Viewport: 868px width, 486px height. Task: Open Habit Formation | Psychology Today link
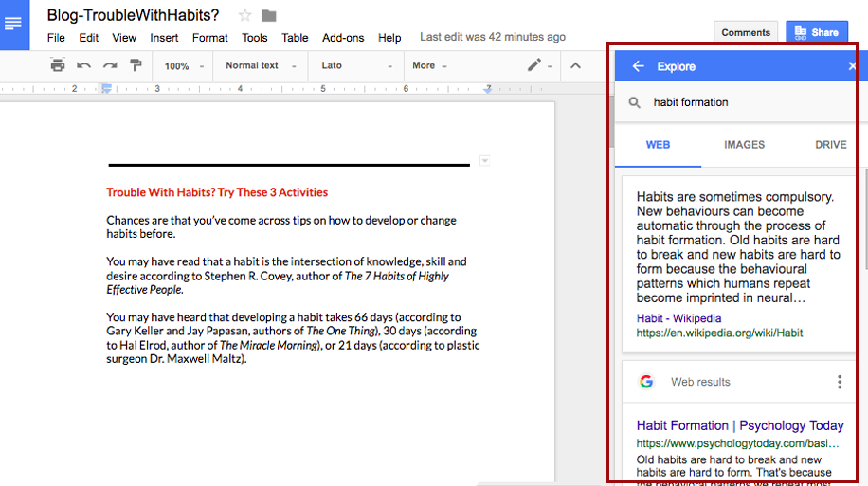(x=739, y=425)
